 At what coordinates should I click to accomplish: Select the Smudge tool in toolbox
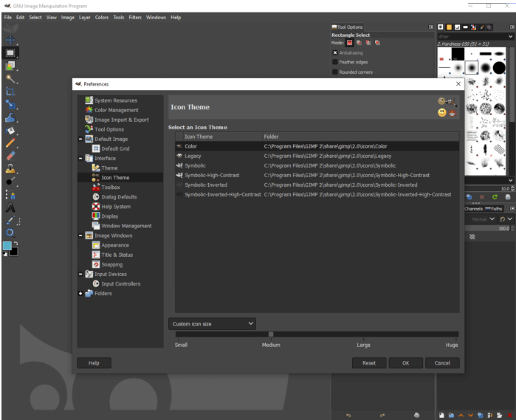(x=10, y=182)
